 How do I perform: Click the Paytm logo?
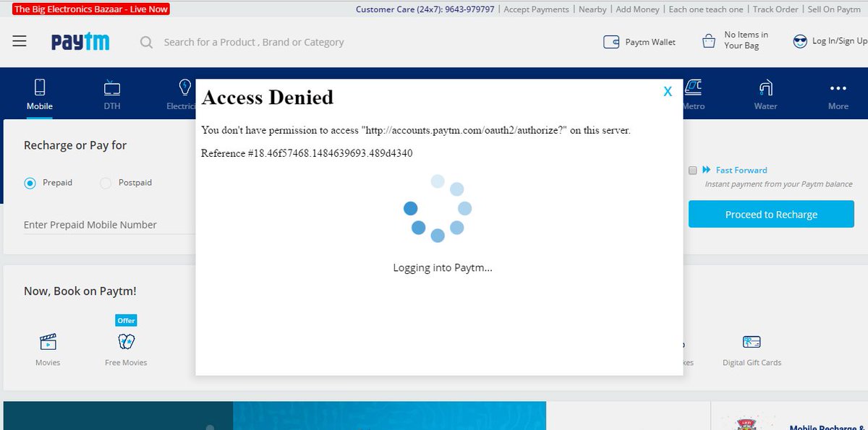click(80, 42)
